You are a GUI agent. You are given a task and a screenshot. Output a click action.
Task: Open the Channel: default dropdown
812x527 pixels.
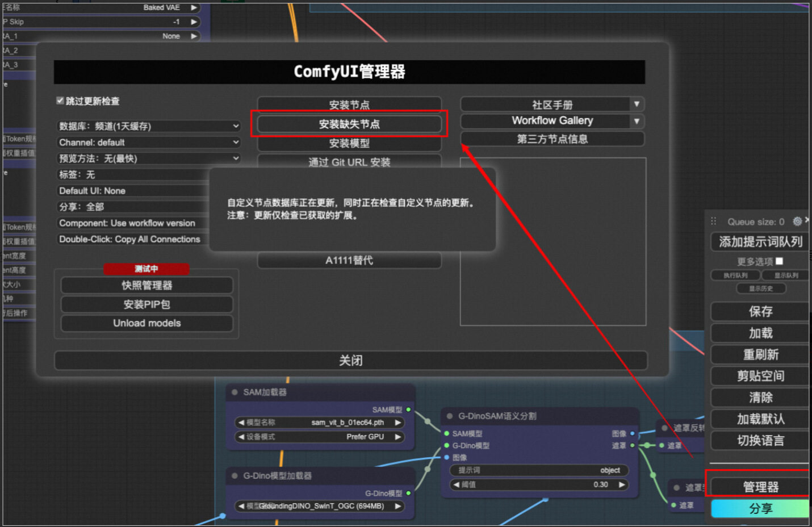coord(149,142)
